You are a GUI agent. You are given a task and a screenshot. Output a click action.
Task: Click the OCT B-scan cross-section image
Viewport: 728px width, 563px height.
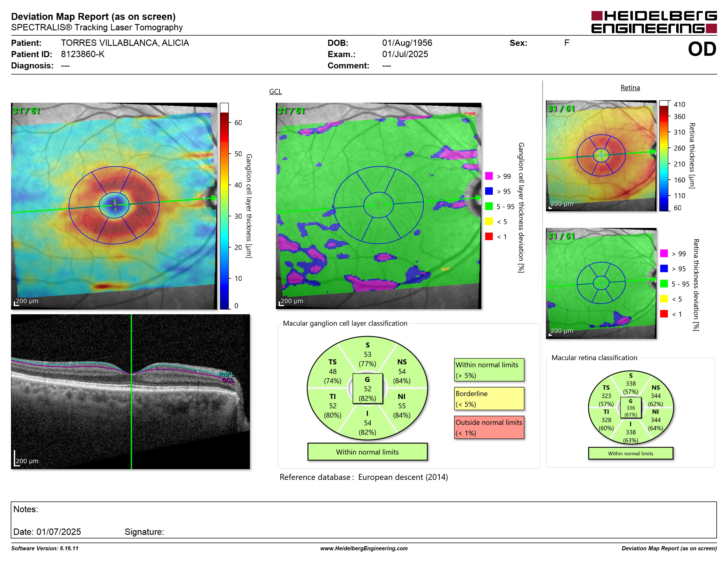click(130, 392)
